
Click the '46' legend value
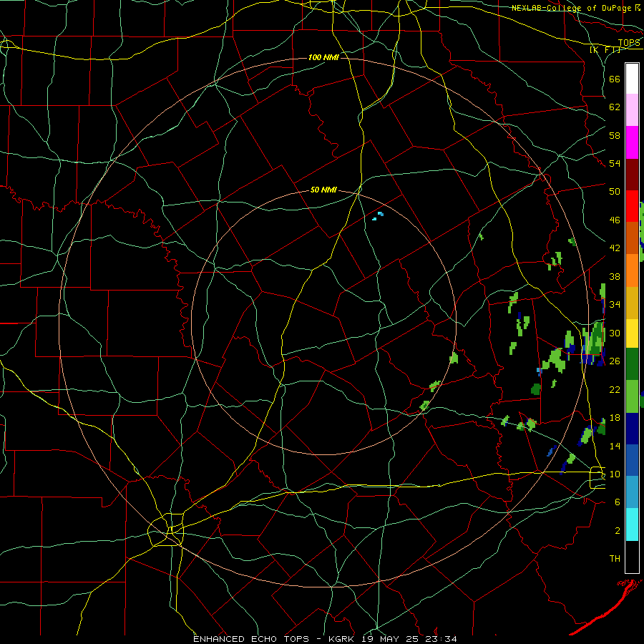tap(615, 220)
